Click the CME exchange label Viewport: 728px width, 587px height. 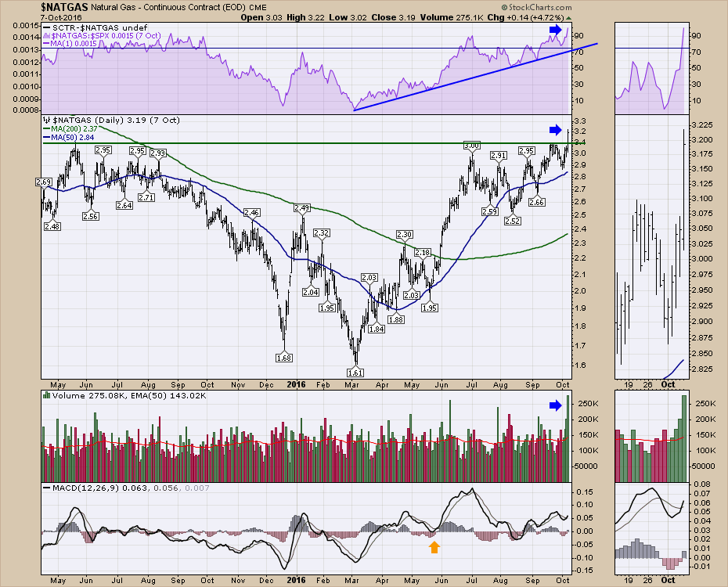[258, 8]
